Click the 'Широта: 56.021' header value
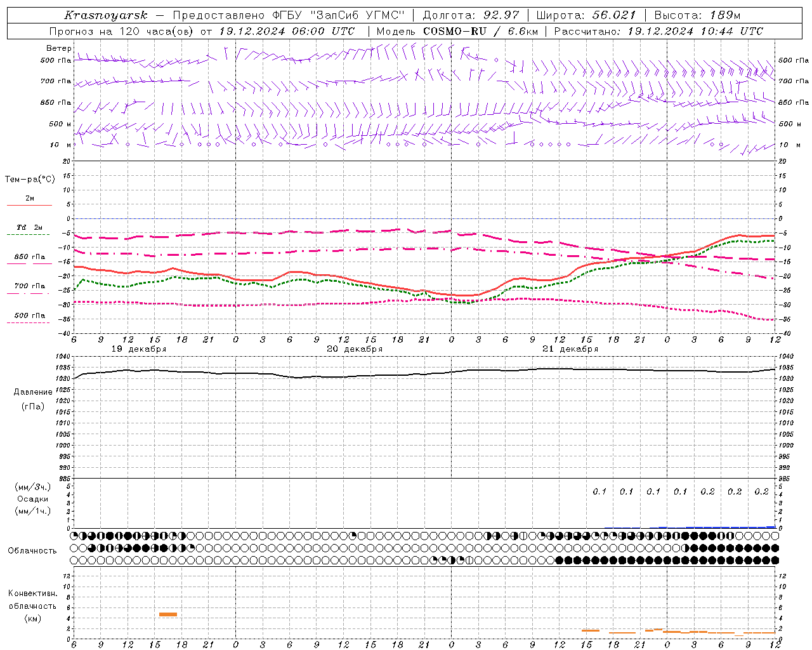 pos(586,15)
